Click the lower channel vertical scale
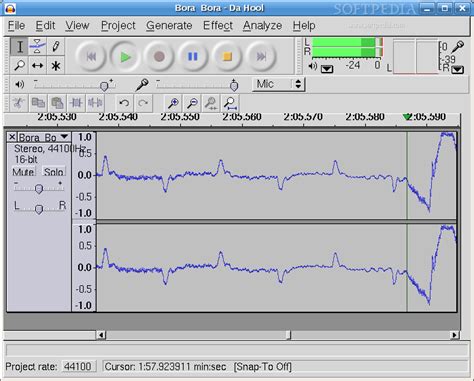 (84, 267)
